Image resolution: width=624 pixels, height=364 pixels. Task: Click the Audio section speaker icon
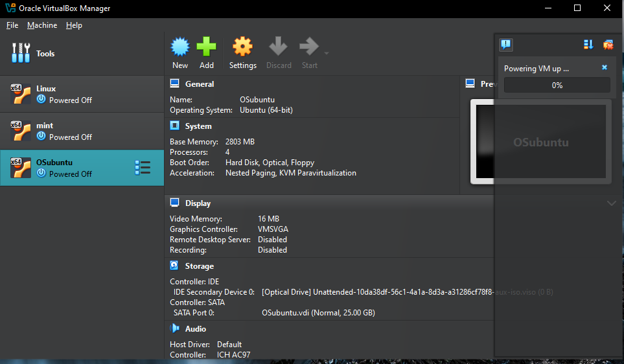tap(174, 329)
